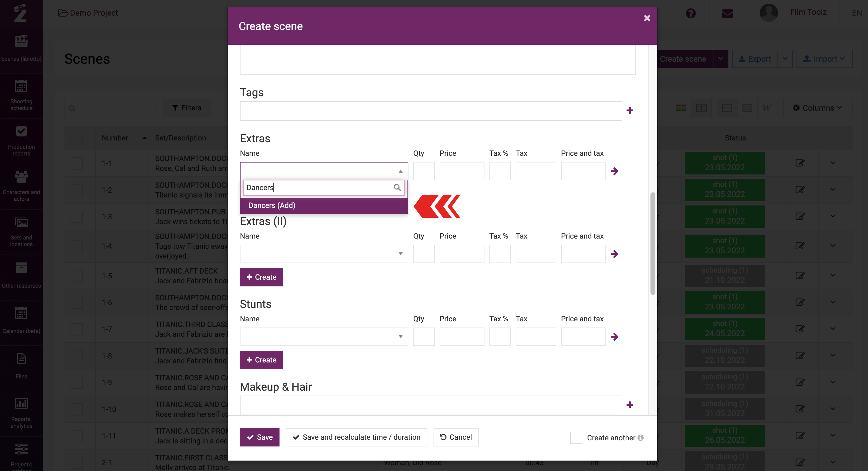Image resolution: width=868 pixels, height=471 pixels.
Task: Click the Film Toolz logo icon
Action: (21, 13)
